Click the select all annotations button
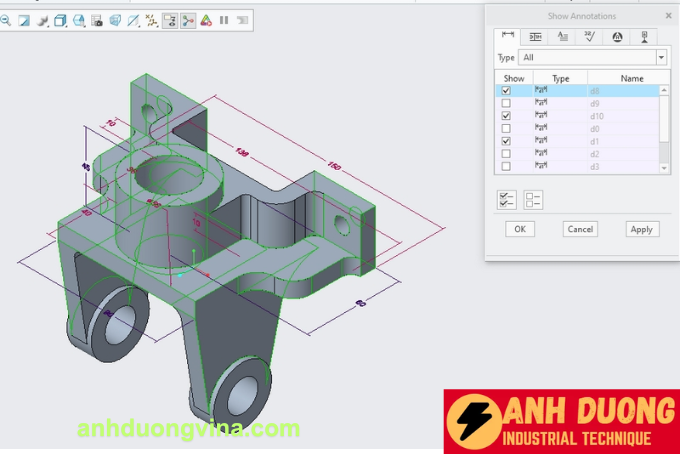 (x=507, y=200)
